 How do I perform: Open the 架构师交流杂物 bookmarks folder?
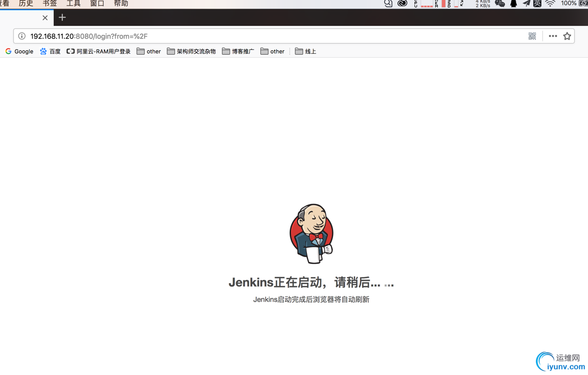(192, 52)
